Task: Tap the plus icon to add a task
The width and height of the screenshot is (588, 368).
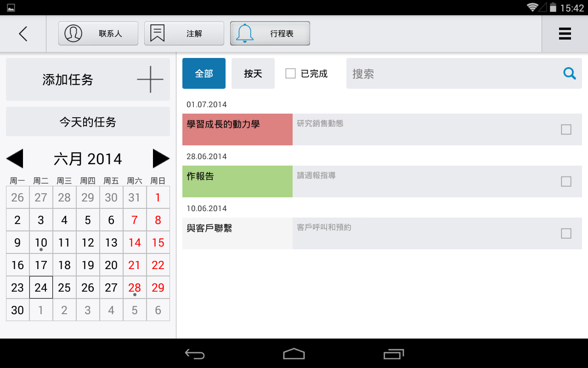Action: click(150, 80)
